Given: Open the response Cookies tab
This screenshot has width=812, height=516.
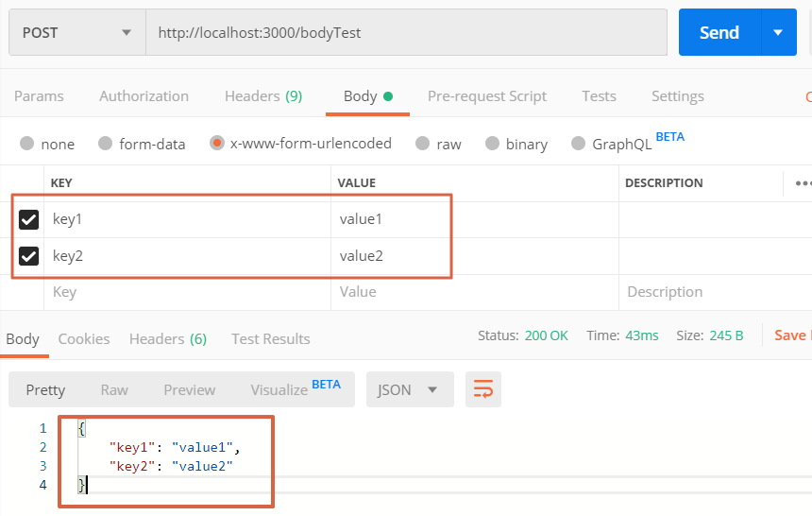Looking at the screenshot, I should click(x=84, y=338).
